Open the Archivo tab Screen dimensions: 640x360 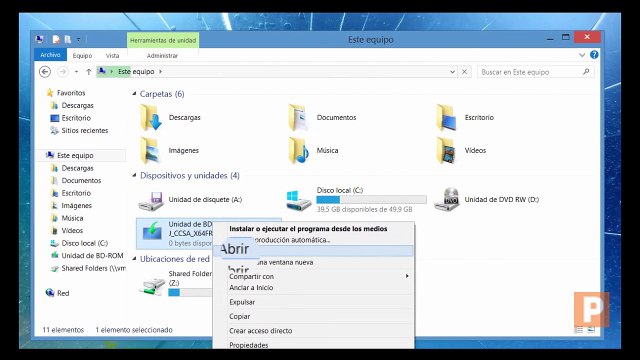pyautogui.click(x=50, y=55)
